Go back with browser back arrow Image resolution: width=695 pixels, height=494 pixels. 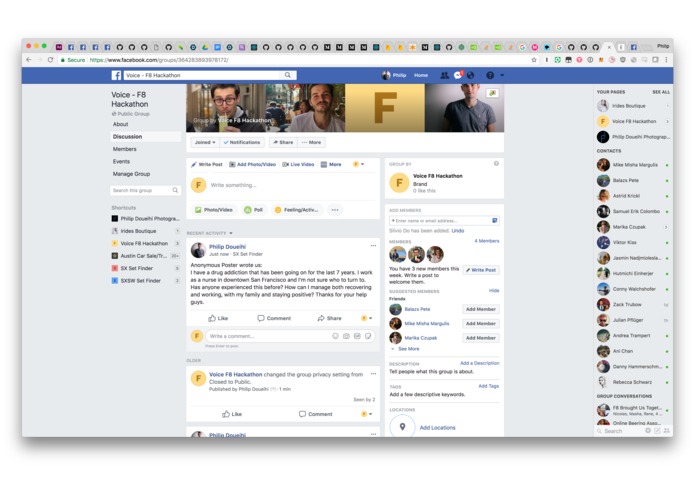click(x=29, y=60)
